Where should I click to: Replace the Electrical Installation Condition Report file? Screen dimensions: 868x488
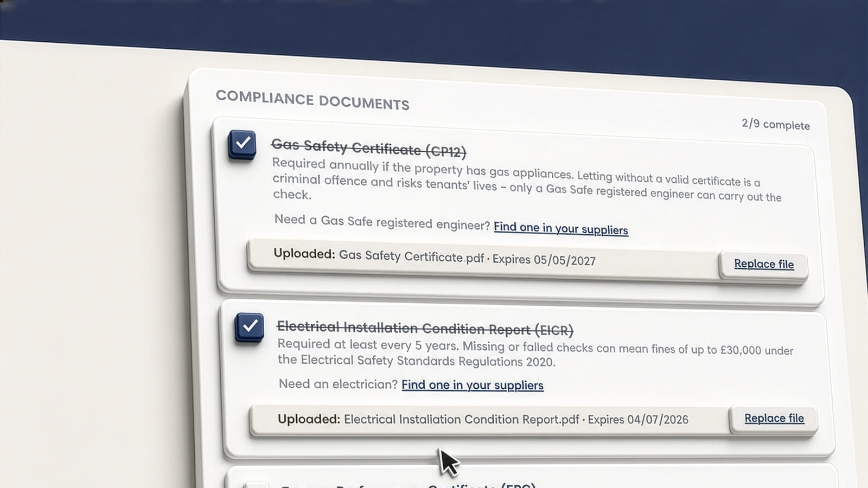tap(774, 419)
